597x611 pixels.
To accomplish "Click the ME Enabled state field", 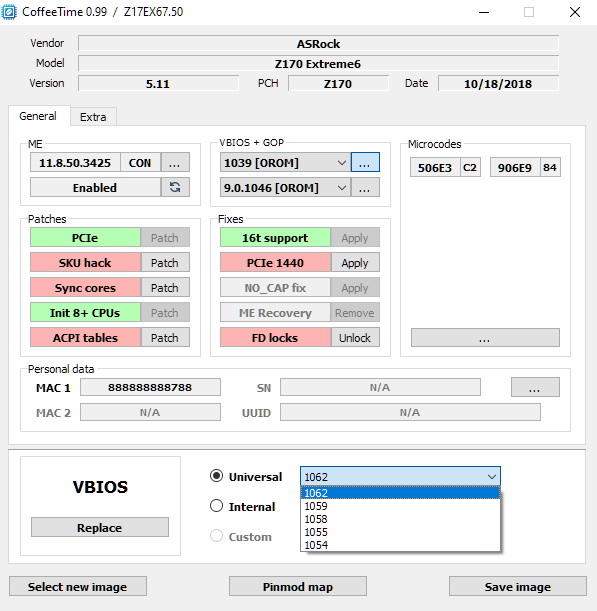I will tap(95, 187).
